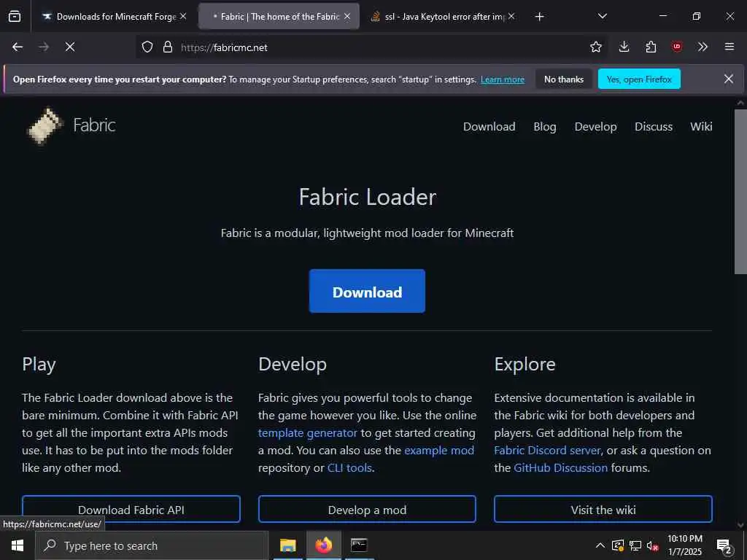The height and width of the screenshot is (560, 747).
Task: Click Firefox icon in taskbar
Action: (x=323, y=545)
